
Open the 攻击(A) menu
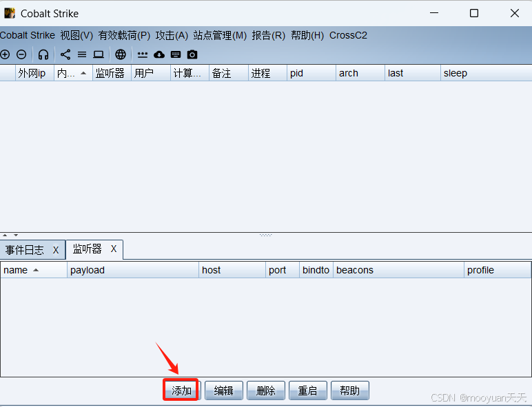point(172,35)
